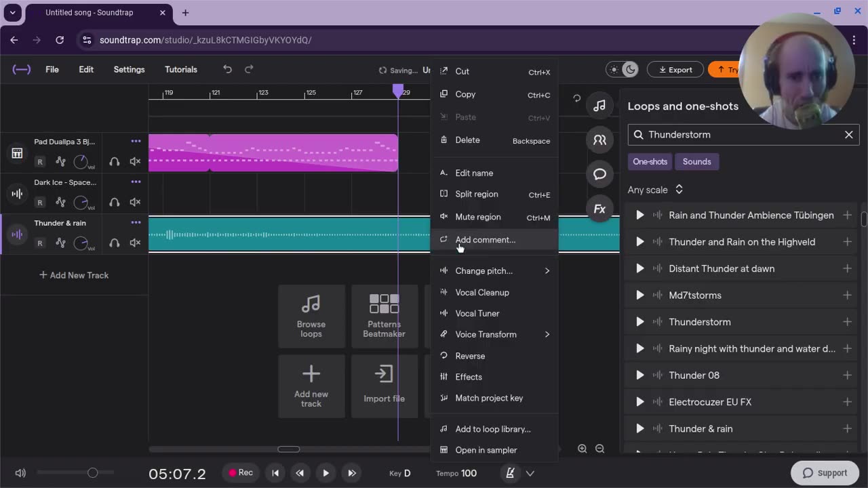Click the master volume speaker icon
Screen dimensions: 868x488
tap(20, 473)
